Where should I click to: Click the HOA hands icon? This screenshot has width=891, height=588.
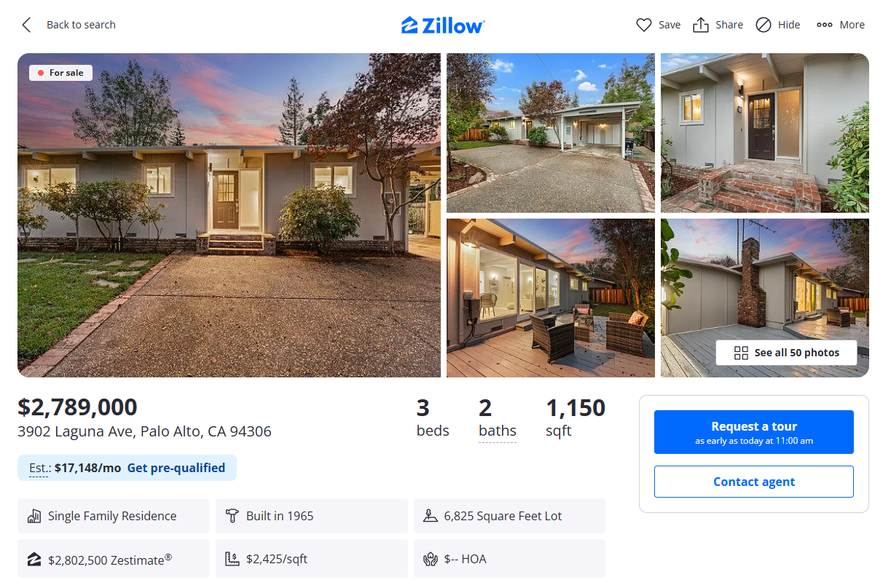point(430,560)
